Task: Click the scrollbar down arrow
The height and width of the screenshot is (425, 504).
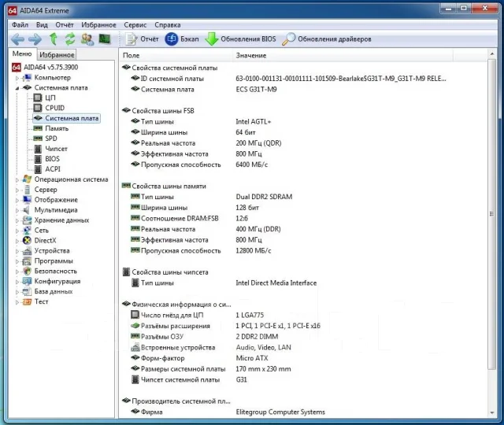Action: click(x=491, y=412)
